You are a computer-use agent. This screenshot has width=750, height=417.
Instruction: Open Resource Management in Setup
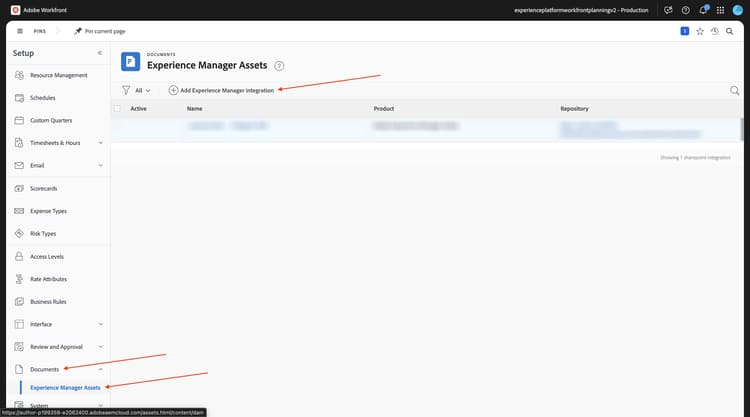(x=58, y=75)
